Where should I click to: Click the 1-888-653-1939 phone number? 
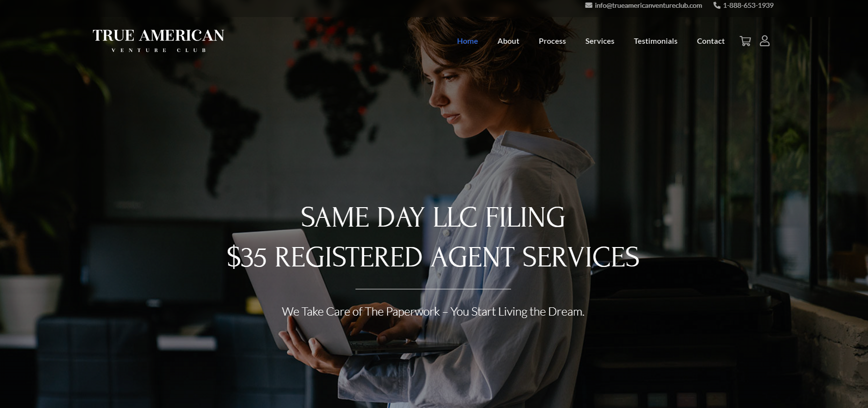(x=748, y=5)
